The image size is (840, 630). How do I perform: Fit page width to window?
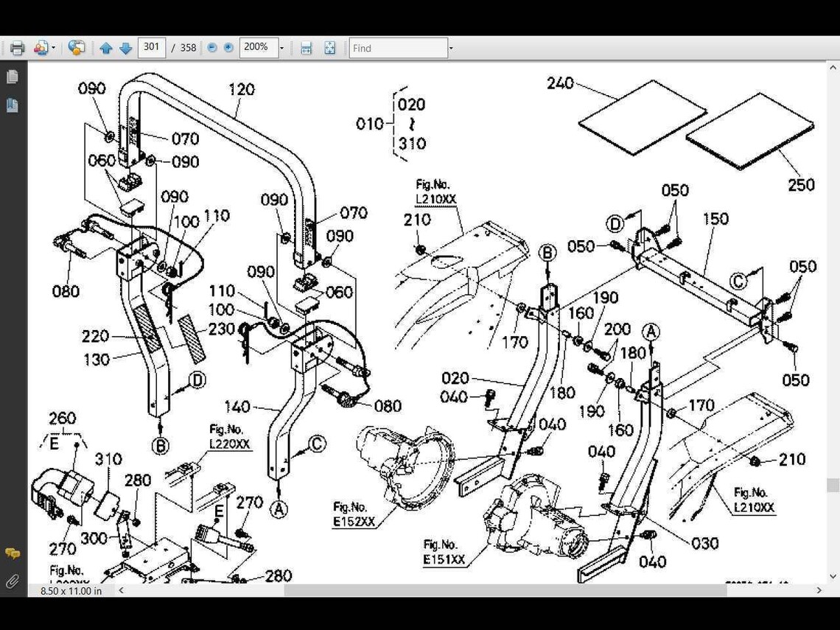pos(306,47)
